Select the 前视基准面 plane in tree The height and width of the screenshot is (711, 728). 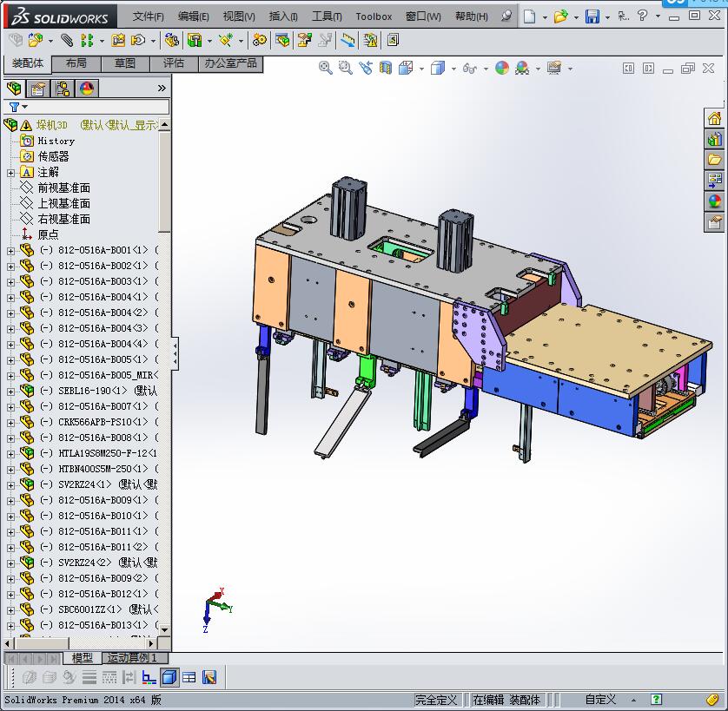click(x=63, y=188)
